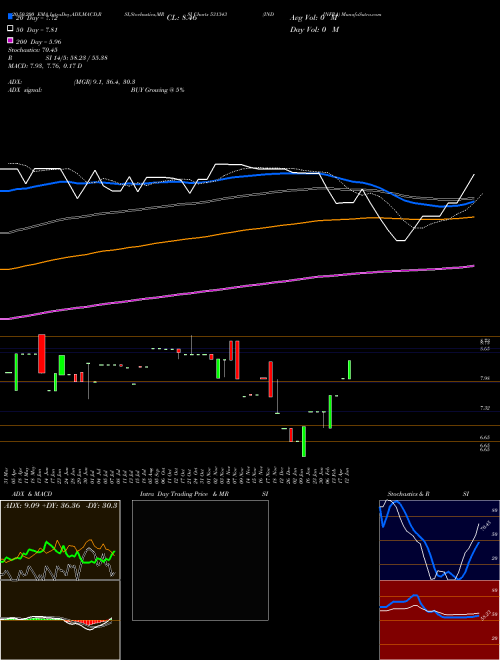Click the 'Stochastics: 70.43' readout
The height and width of the screenshot is (660, 500).
point(33,50)
